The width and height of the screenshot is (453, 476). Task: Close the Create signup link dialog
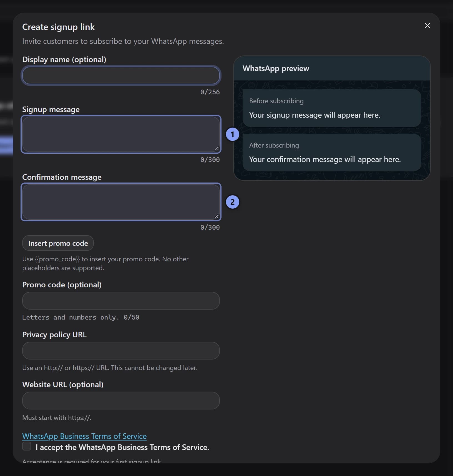click(427, 26)
